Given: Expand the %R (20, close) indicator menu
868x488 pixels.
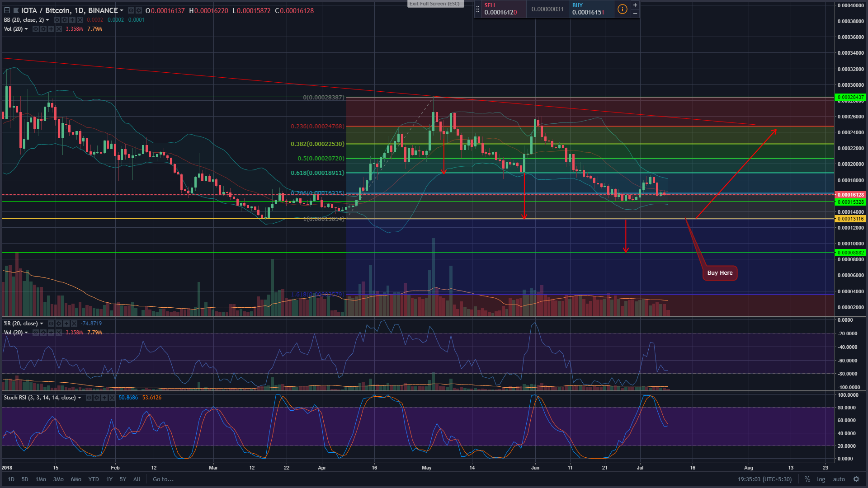Looking at the screenshot, I should click(x=42, y=324).
